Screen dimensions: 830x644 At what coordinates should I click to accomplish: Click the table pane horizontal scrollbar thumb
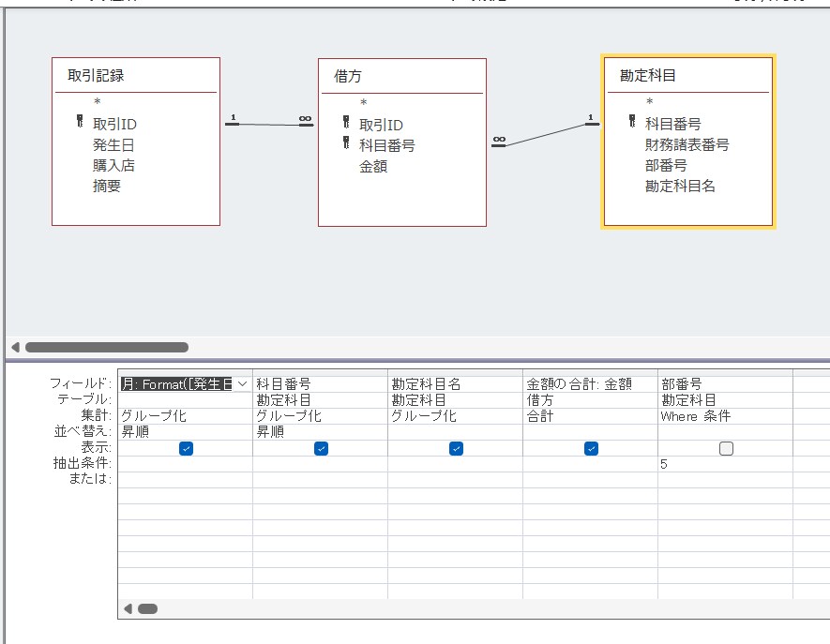point(107,347)
